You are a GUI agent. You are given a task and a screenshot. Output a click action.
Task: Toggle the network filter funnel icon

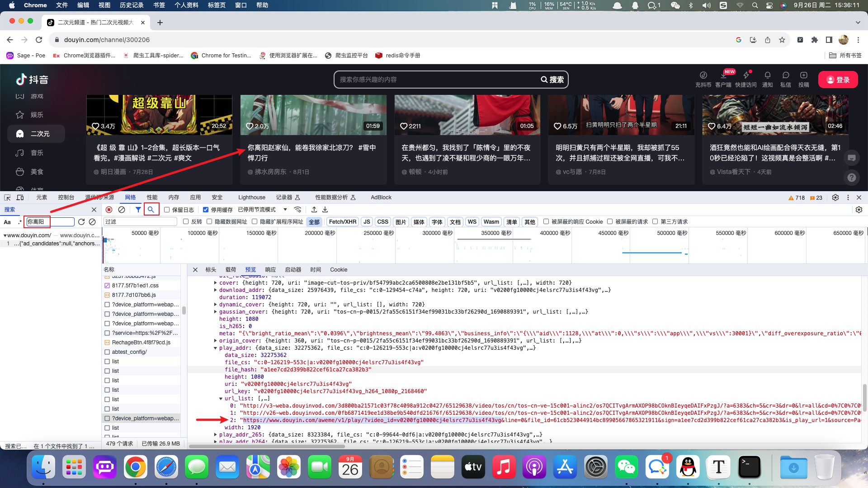coord(138,210)
